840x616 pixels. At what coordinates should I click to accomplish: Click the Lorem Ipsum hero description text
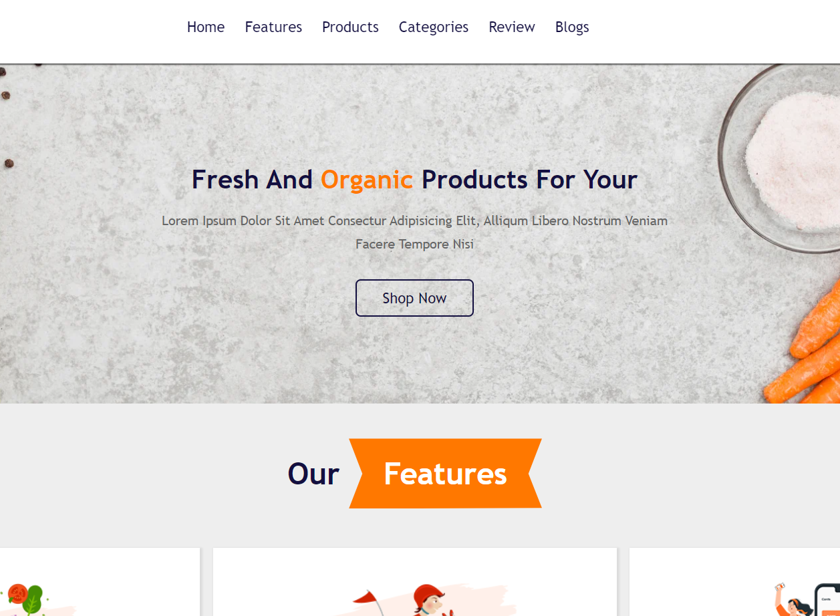[x=414, y=233]
